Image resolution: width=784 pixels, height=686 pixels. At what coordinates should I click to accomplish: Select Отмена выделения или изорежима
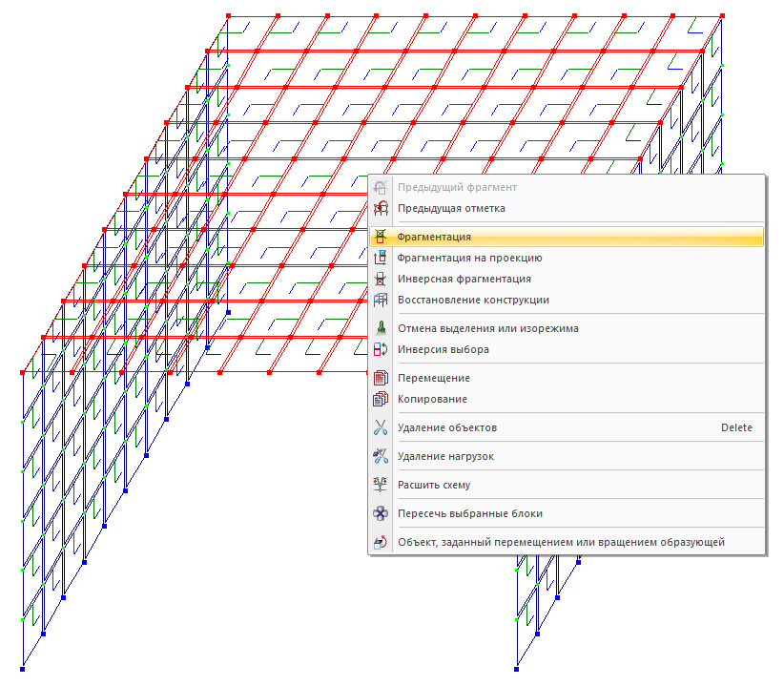pos(567,328)
